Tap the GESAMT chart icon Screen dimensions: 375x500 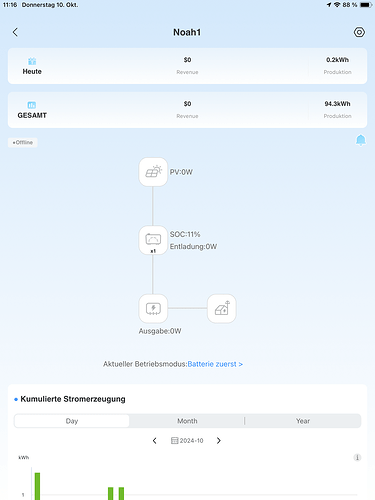[x=32, y=105]
